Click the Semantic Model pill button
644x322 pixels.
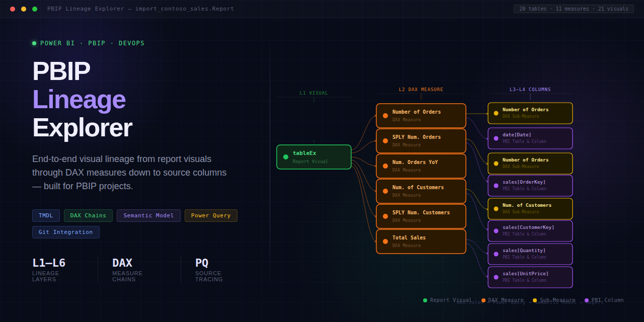(x=148, y=215)
